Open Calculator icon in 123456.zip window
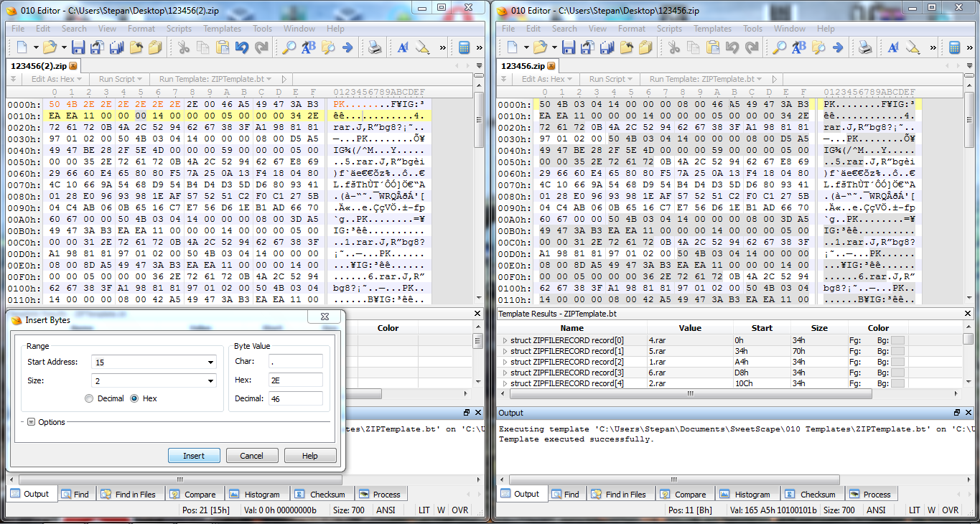The height and width of the screenshot is (524, 980). (x=954, y=48)
